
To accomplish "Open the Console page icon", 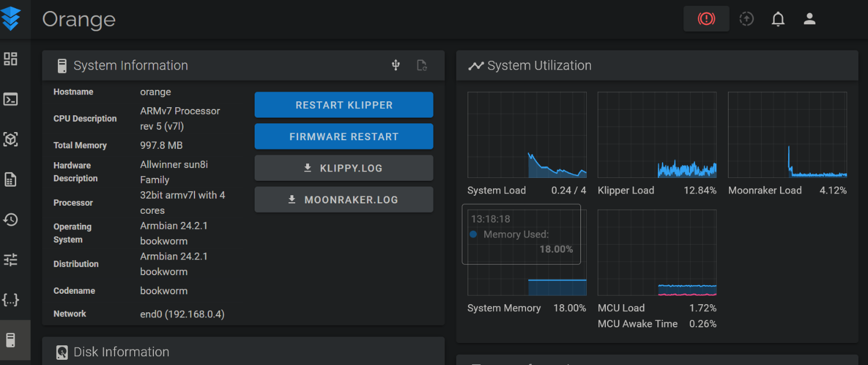I will 10,99.
